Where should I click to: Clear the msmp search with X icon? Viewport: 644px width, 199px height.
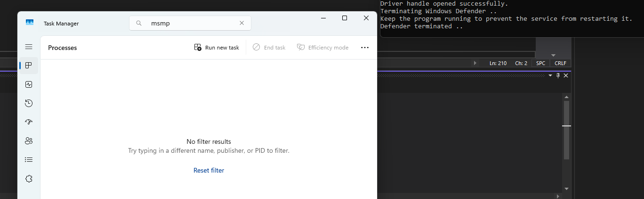[x=242, y=23]
